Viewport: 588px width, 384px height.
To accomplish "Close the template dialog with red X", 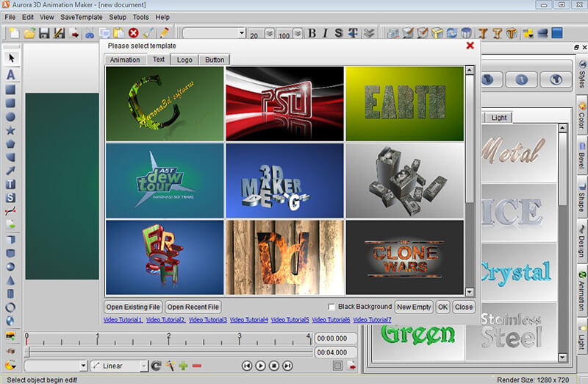I will pyautogui.click(x=470, y=46).
